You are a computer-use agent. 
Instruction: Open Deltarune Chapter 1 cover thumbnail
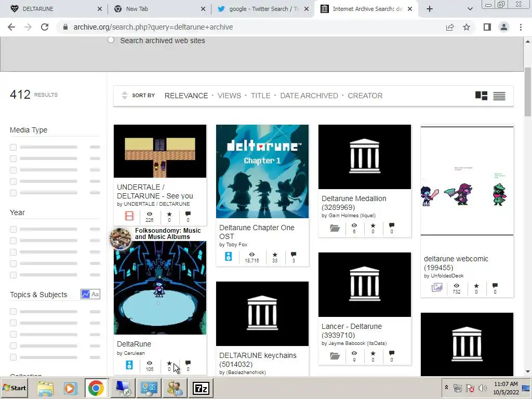coord(262,171)
